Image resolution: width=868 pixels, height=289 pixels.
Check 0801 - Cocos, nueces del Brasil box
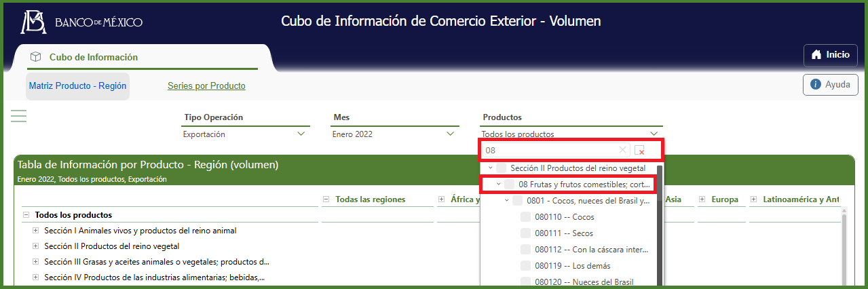pos(518,201)
